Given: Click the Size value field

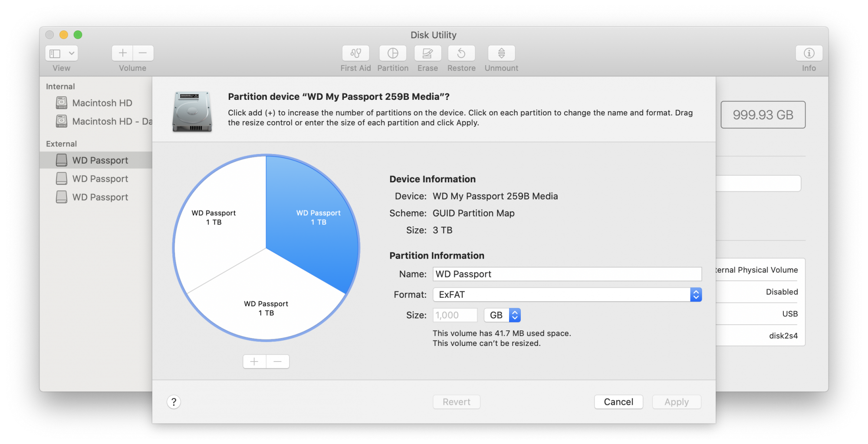Looking at the screenshot, I should 455,315.
